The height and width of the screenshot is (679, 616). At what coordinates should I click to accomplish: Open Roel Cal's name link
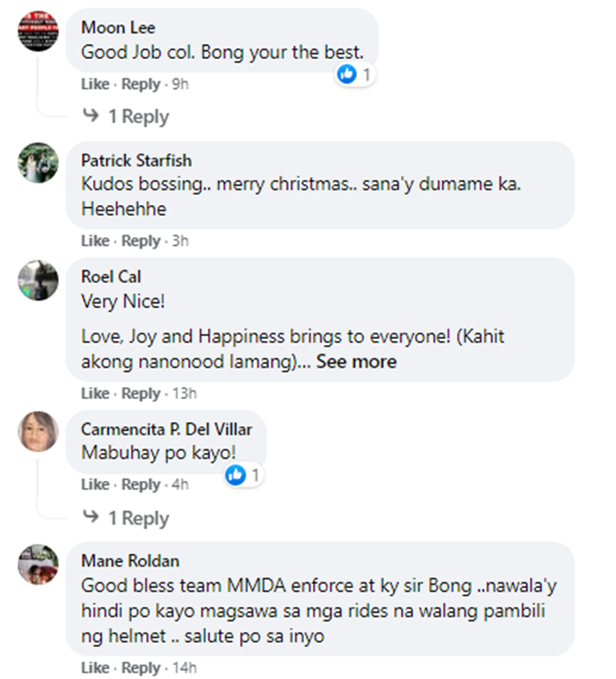click(x=111, y=277)
